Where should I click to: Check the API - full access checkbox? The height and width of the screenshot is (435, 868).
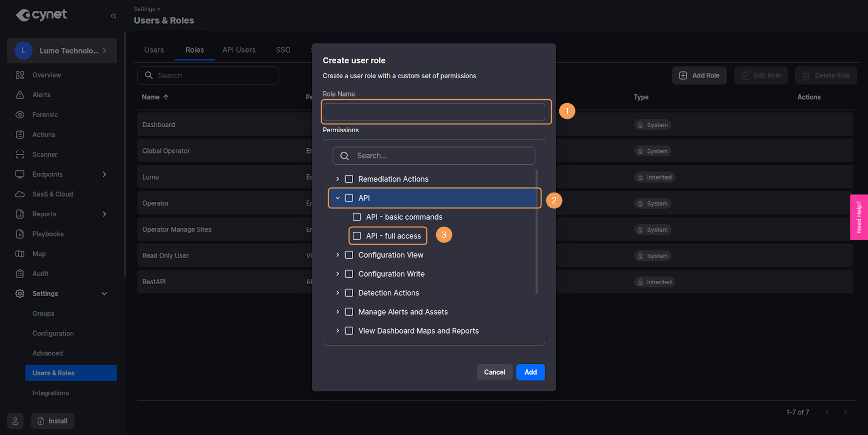357,236
